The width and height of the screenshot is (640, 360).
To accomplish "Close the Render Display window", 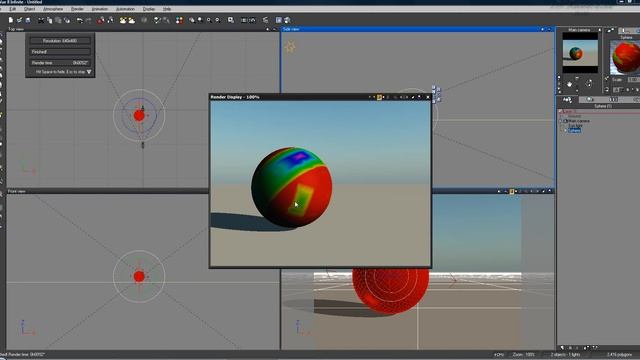I will [x=428, y=97].
